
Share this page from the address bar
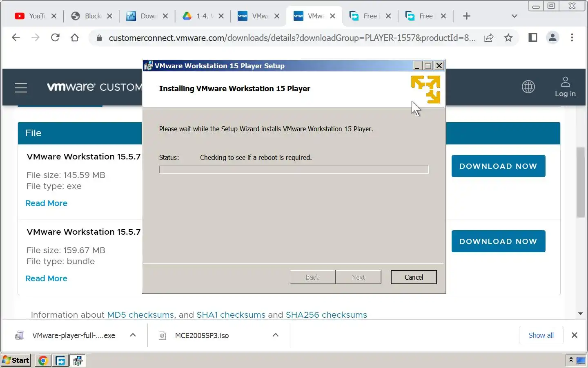tap(489, 38)
